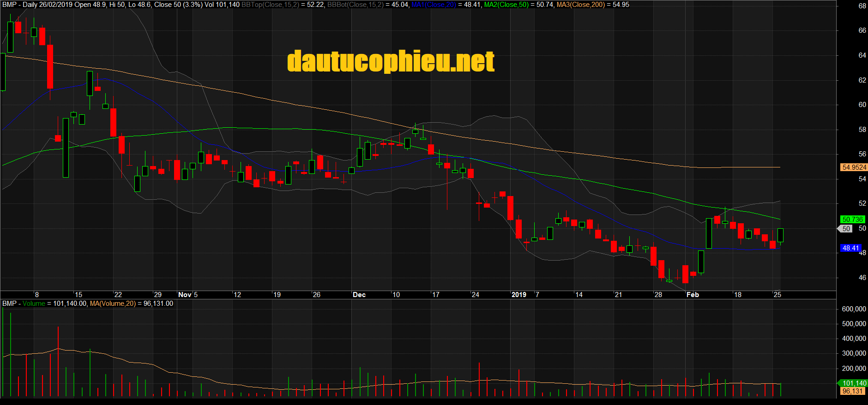This screenshot has width=868, height=405.
Task: Click the date axis label 28
Action: point(658,295)
